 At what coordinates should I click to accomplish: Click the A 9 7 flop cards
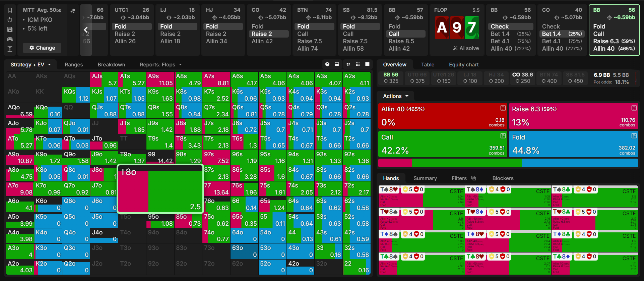click(x=457, y=27)
